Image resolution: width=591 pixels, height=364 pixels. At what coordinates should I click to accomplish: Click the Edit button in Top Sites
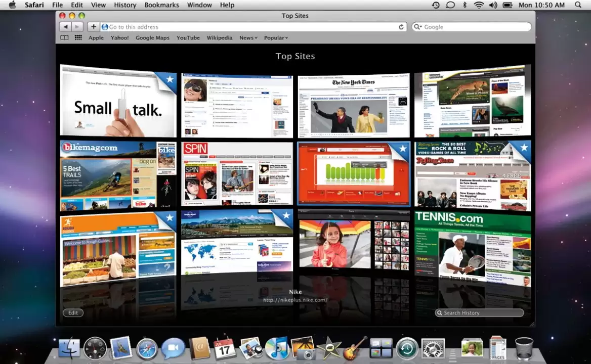(x=73, y=313)
